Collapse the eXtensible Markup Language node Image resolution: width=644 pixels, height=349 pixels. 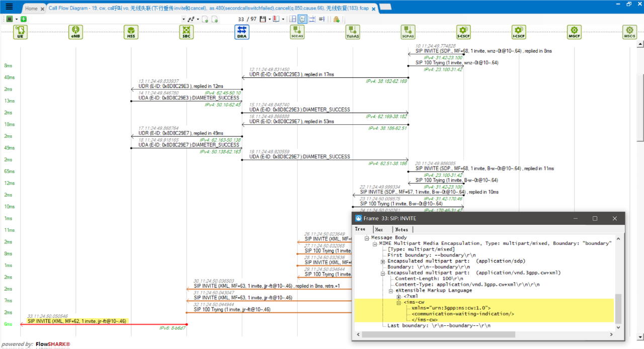coord(391,291)
